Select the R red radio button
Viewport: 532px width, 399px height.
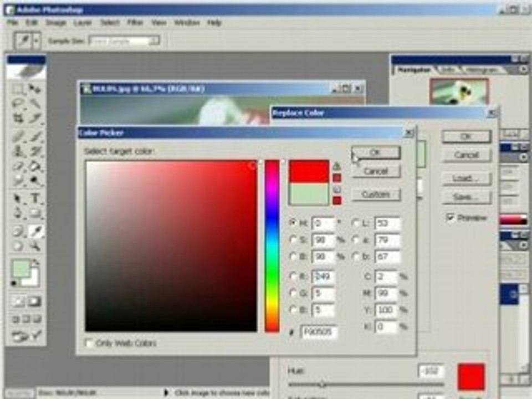click(x=293, y=277)
